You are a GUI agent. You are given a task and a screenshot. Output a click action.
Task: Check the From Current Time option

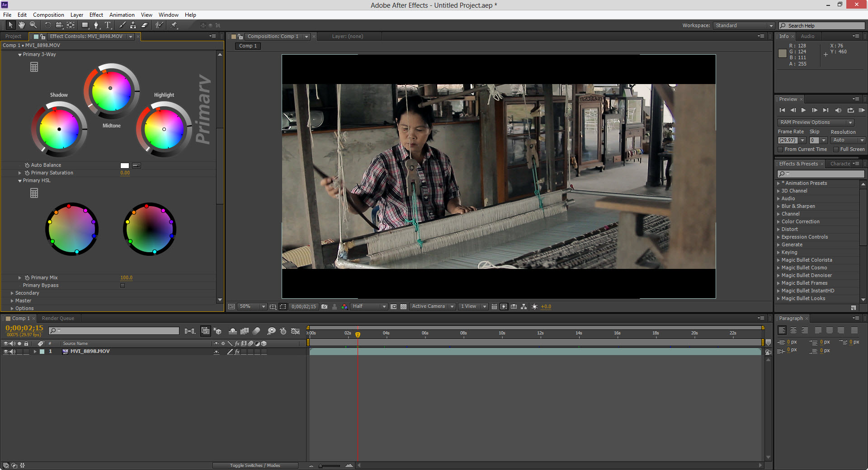pyautogui.click(x=780, y=150)
